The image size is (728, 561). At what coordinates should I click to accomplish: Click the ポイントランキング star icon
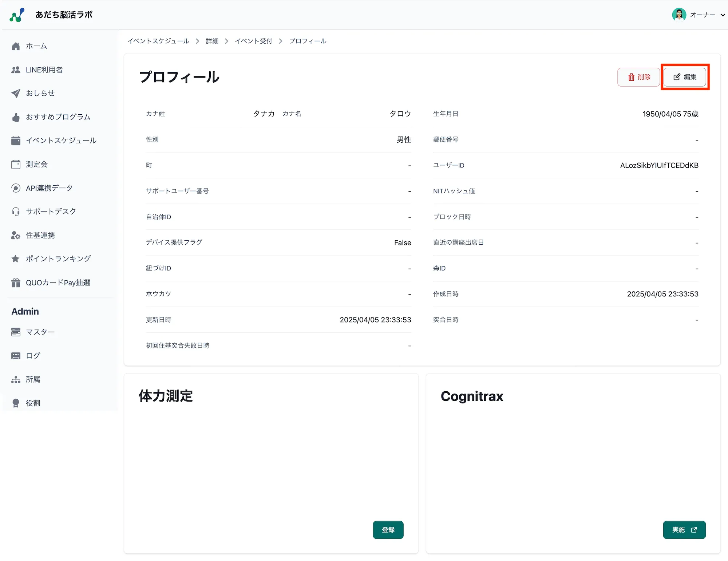tap(16, 258)
